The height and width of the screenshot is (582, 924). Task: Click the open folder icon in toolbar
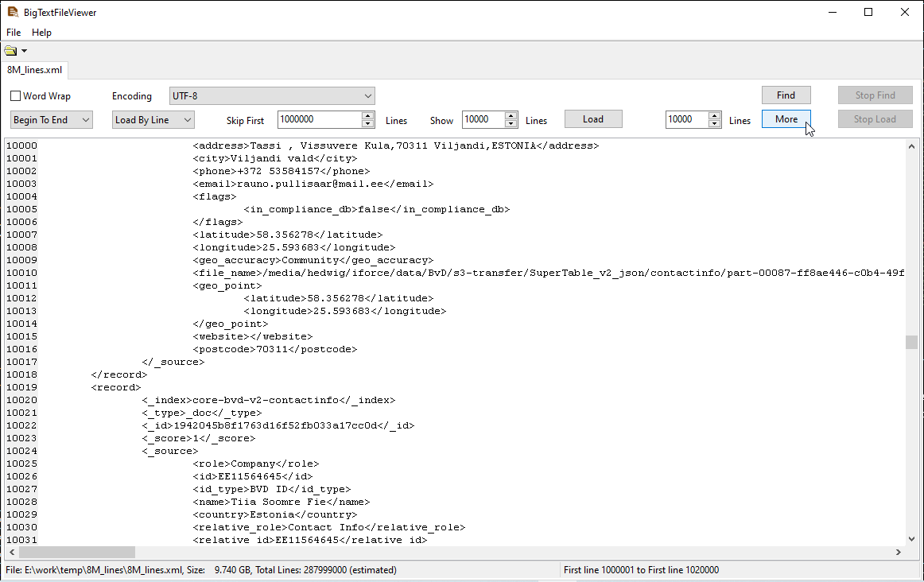(x=10, y=51)
